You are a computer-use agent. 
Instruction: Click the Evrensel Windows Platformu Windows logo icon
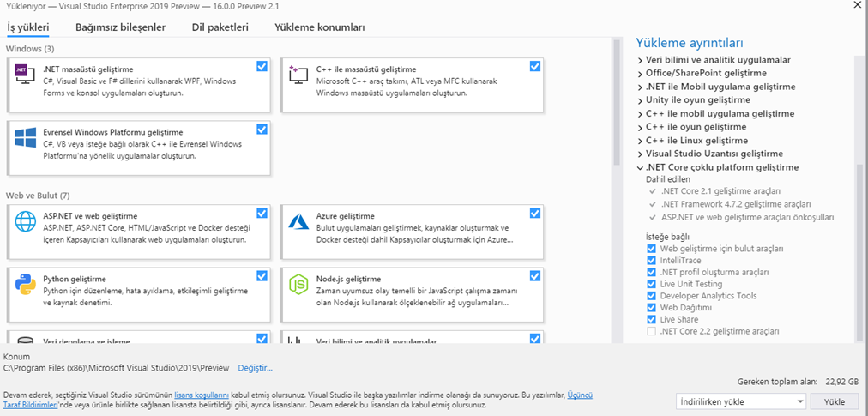point(26,138)
